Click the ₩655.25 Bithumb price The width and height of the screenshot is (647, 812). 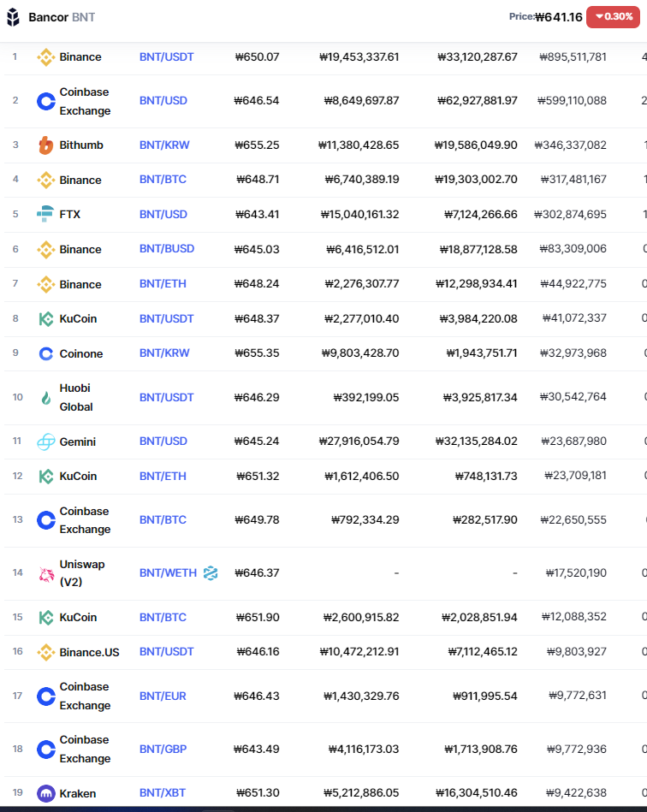click(x=257, y=145)
